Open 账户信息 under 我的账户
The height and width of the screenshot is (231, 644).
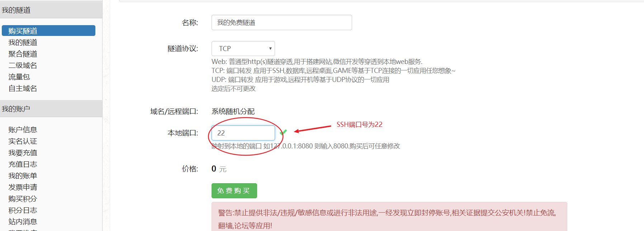(x=23, y=130)
